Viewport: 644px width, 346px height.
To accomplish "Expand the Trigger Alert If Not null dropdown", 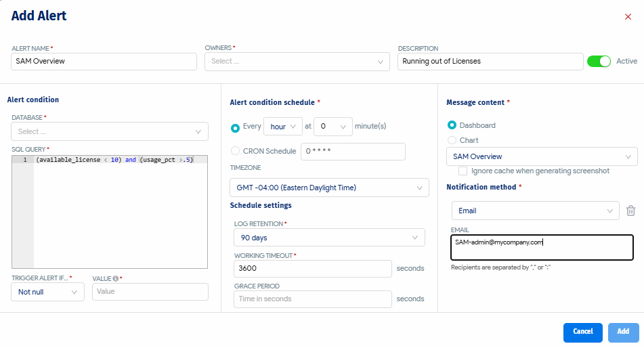I will [47, 292].
